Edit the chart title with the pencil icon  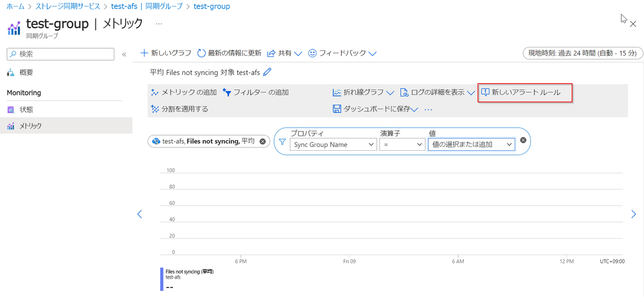click(267, 72)
